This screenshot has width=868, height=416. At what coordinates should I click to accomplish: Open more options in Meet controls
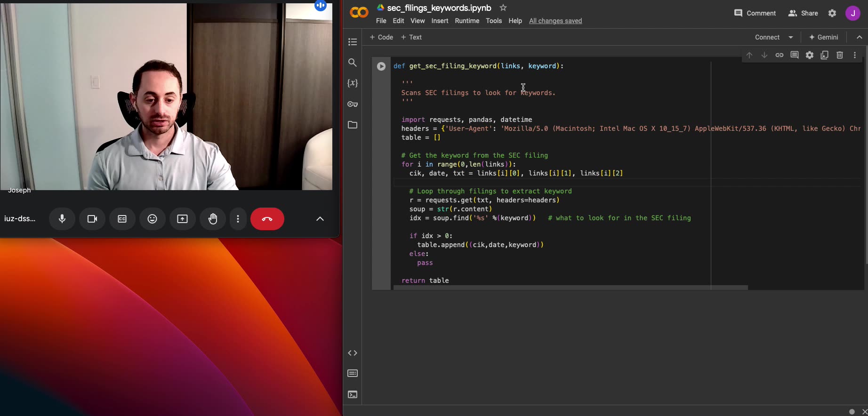[238, 219]
